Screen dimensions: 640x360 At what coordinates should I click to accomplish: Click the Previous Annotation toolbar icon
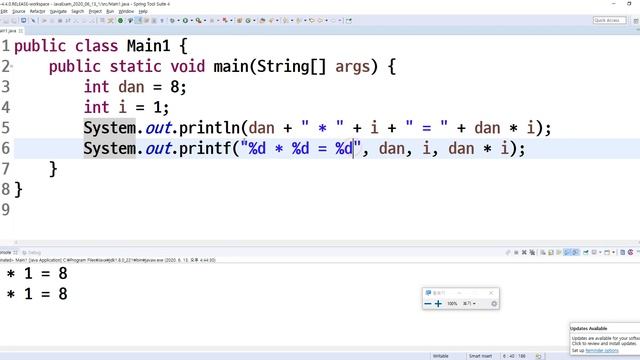pyautogui.click(x=298, y=20)
